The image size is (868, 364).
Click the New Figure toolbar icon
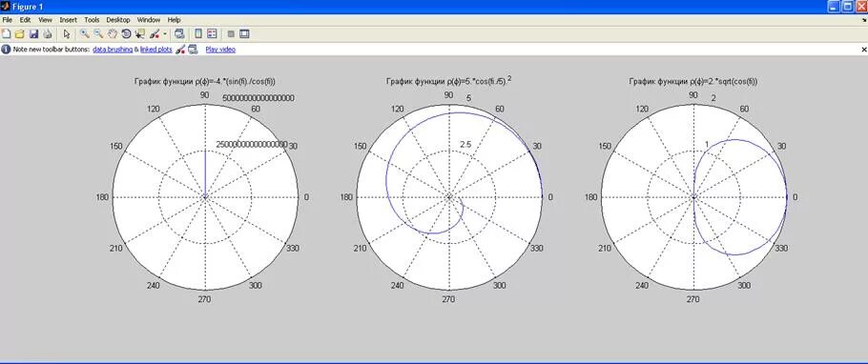point(6,33)
